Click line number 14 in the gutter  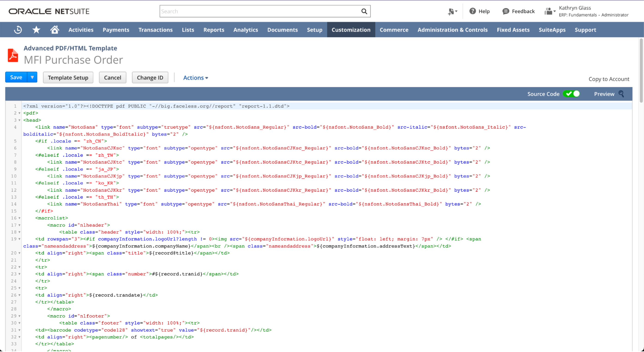[14, 204]
